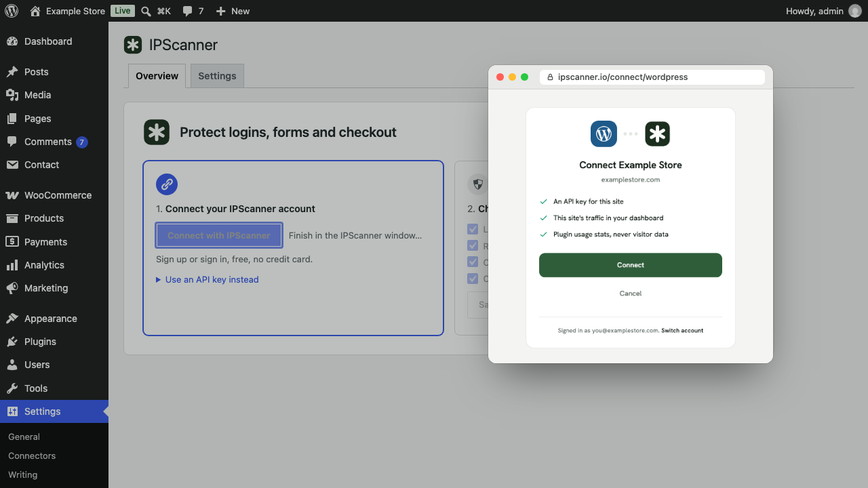Open comments bubble icon in admin bar
The height and width of the screenshot is (488, 868).
187,11
